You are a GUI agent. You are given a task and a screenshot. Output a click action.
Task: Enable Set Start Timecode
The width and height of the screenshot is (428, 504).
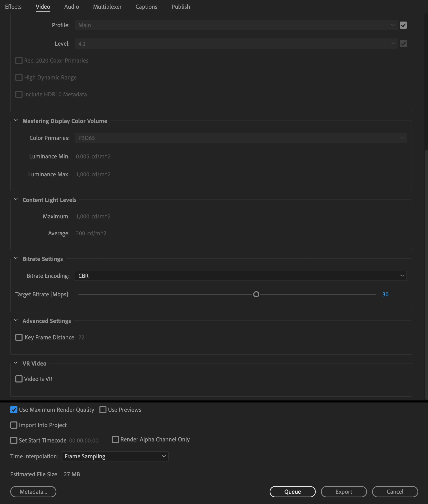click(x=14, y=440)
